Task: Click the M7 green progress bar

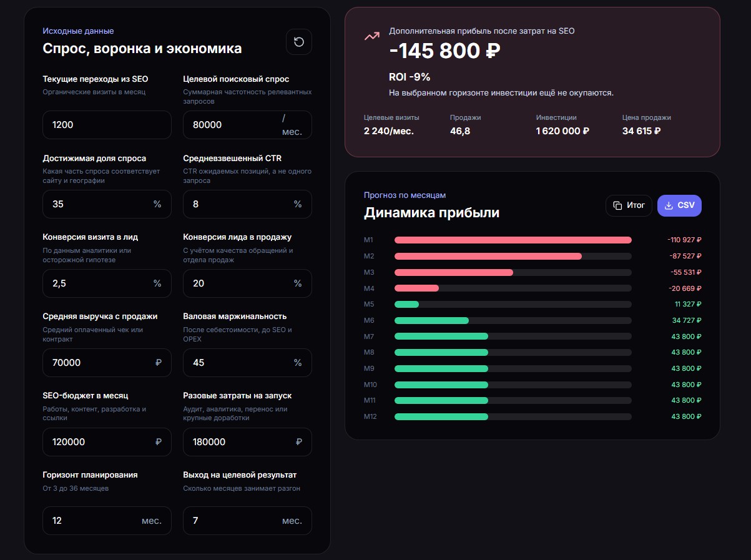Action: pyautogui.click(x=441, y=336)
